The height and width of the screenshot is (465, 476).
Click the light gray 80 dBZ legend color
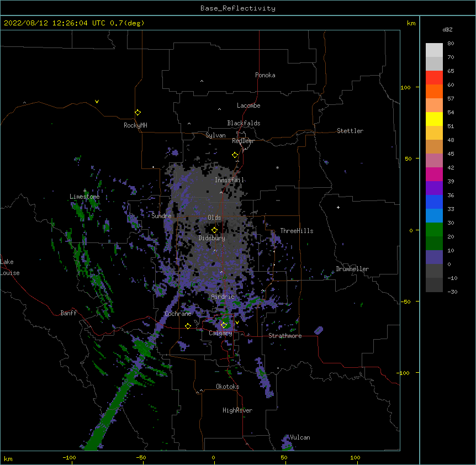(x=434, y=50)
